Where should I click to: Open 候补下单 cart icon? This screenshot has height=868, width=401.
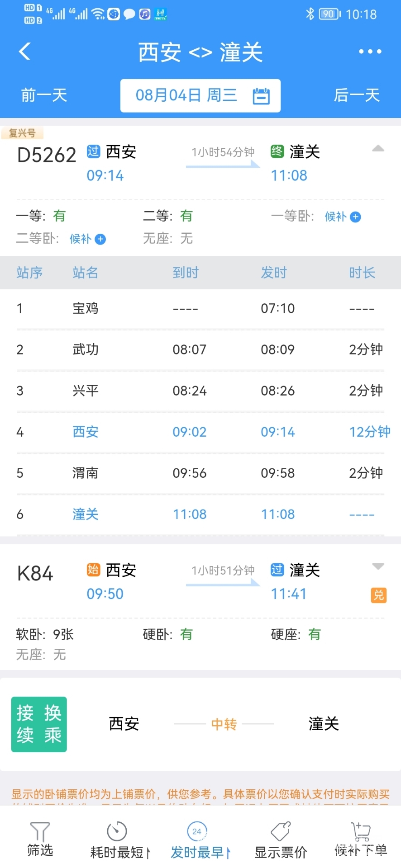click(361, 831)
